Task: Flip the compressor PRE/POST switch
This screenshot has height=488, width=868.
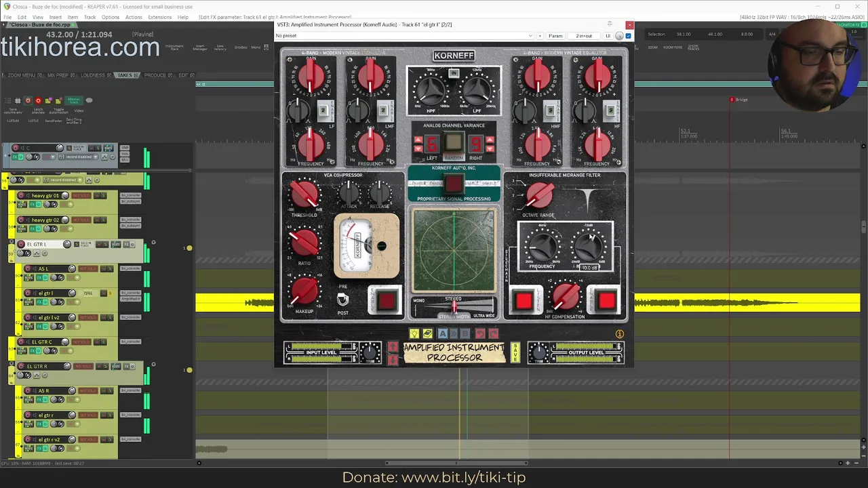Action: (x=343, y=300)
